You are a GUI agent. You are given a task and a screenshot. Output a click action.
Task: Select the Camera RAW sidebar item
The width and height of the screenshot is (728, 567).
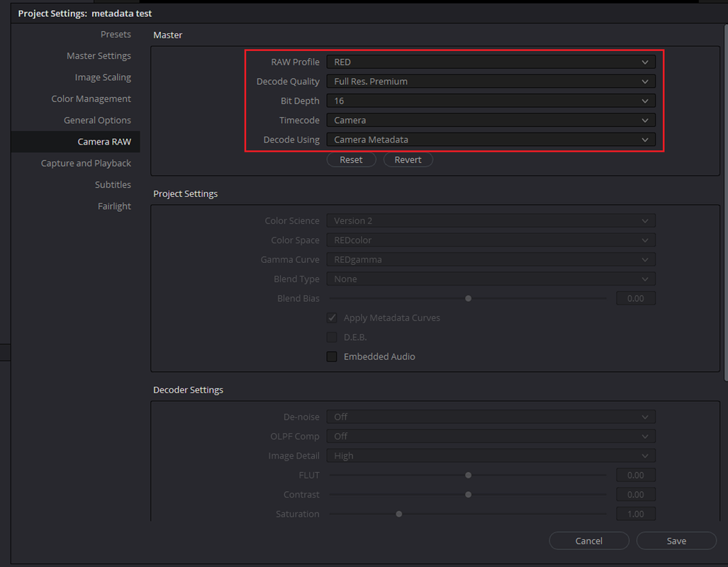coord(76,142)
